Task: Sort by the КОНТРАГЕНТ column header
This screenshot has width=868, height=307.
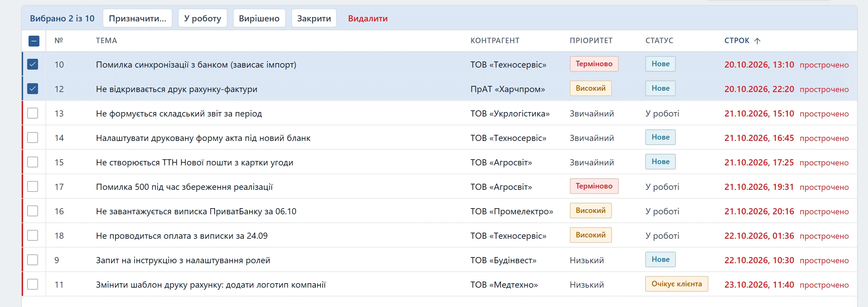Action: pos(495,41)
